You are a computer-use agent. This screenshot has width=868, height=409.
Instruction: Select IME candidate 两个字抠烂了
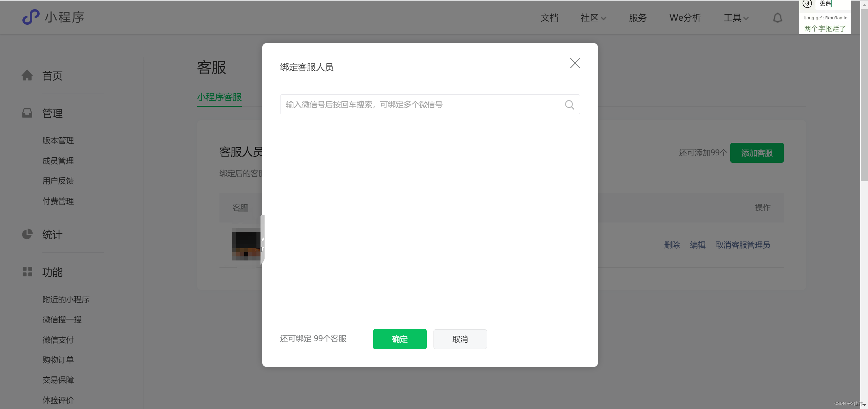tap(825, 28)
